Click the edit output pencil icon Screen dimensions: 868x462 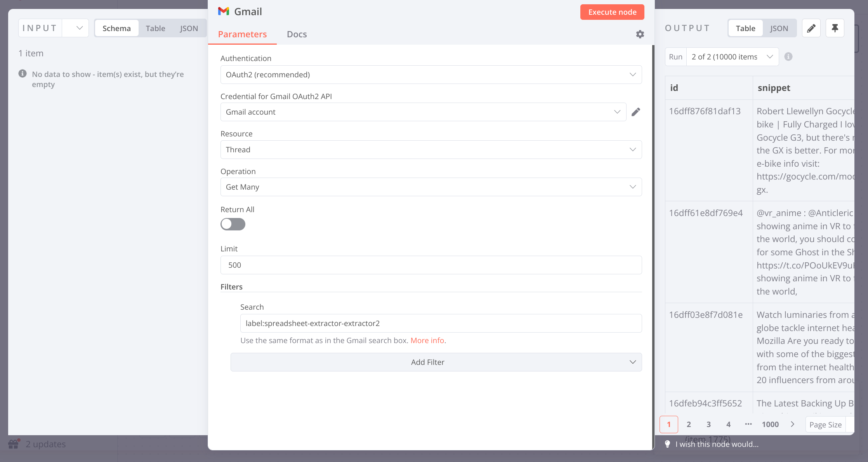811,28
